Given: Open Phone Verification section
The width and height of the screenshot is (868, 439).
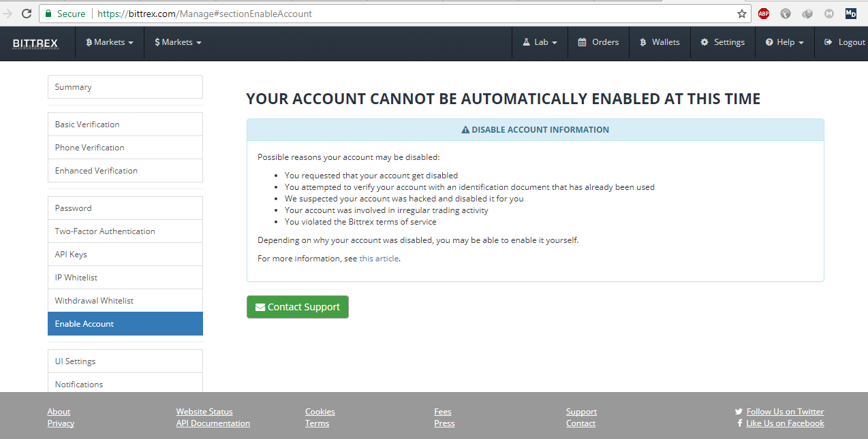Looking at the screenshot, I should point(125,148).
